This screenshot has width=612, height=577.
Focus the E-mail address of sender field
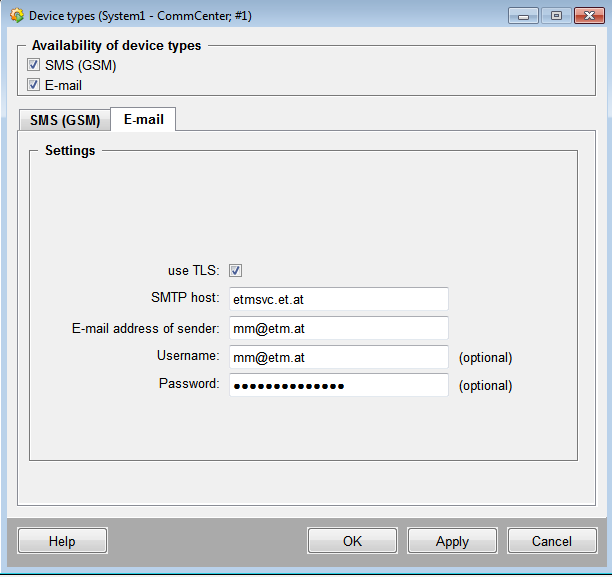point(338,328)
